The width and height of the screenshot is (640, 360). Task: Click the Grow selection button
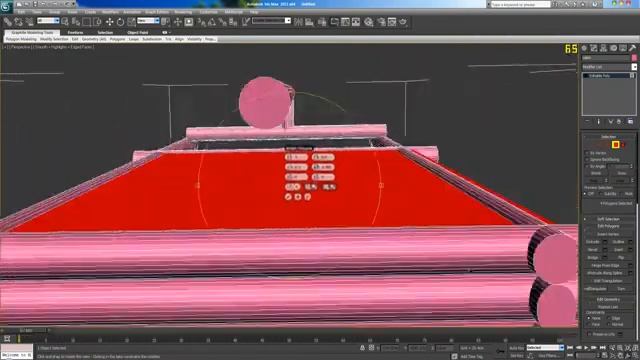pyautogui.click(x=622, y=173)
